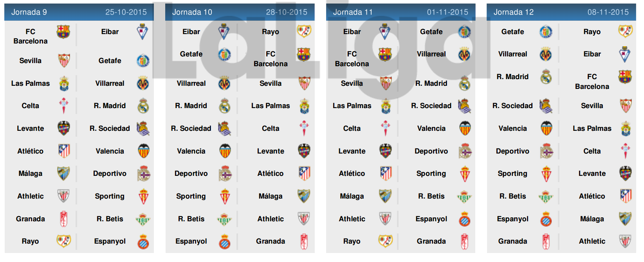Click Sporting crest in Jornada 10

pyautogui.click(x=225, y=197)
